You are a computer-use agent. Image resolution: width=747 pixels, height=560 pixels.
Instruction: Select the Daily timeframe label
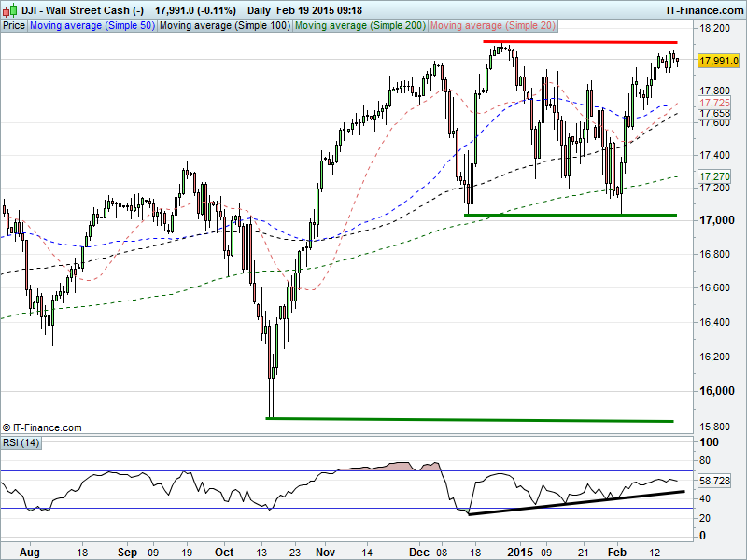(251, 9)
